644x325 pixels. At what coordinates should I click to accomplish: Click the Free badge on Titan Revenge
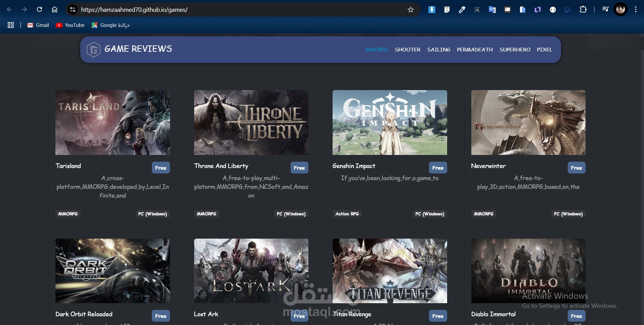point(438,316)
